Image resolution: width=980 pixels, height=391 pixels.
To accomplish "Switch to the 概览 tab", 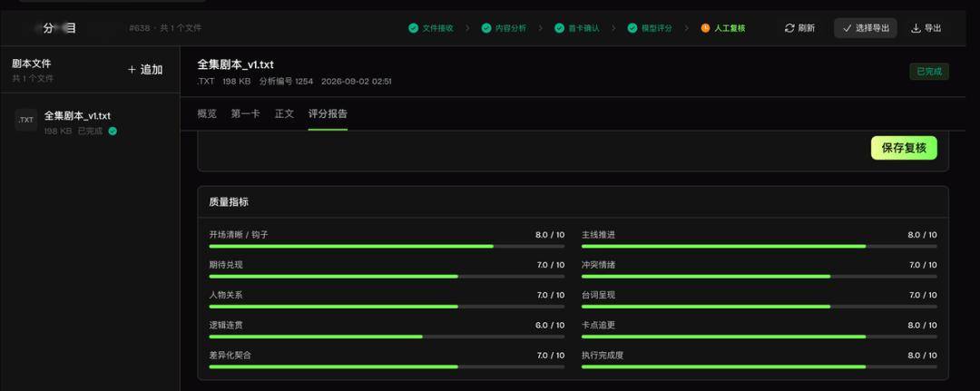I will click(x=207, y=113).
